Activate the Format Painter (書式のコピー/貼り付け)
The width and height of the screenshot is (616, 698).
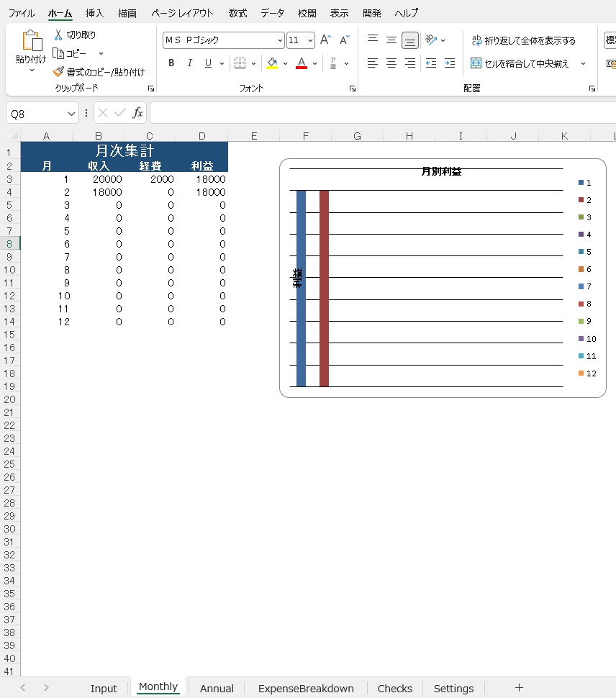[x=98, y=71]
